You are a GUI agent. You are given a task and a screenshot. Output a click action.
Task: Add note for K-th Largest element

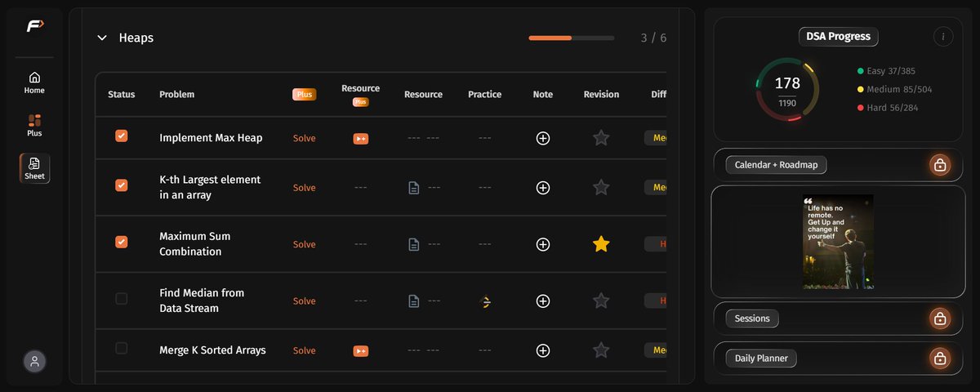point(542,187)
